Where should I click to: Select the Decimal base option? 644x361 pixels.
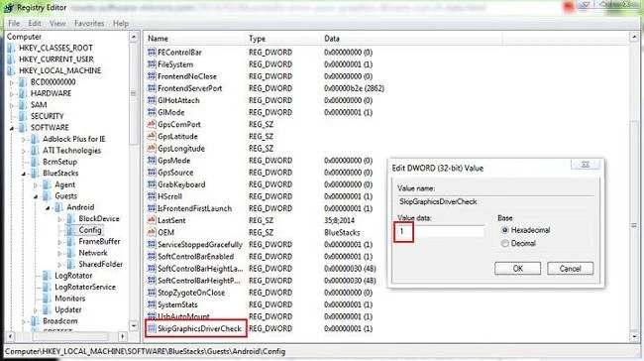[x=504, y=243]
